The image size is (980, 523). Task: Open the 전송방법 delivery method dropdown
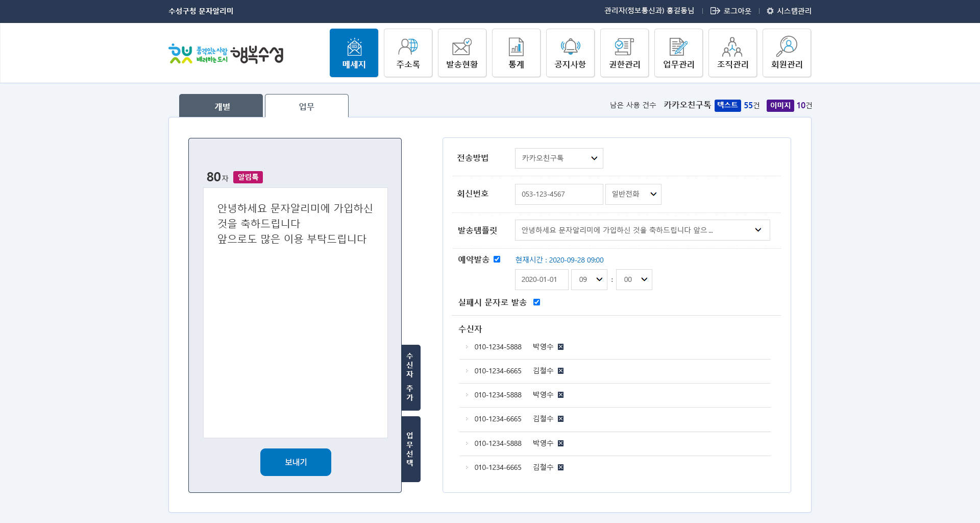[558, 158]
